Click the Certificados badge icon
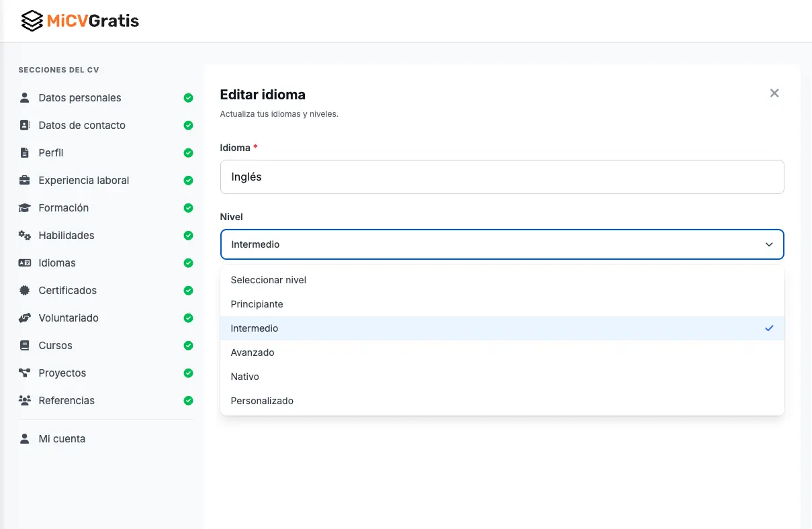Screen dimensions: 812x529 pos(25,291)
